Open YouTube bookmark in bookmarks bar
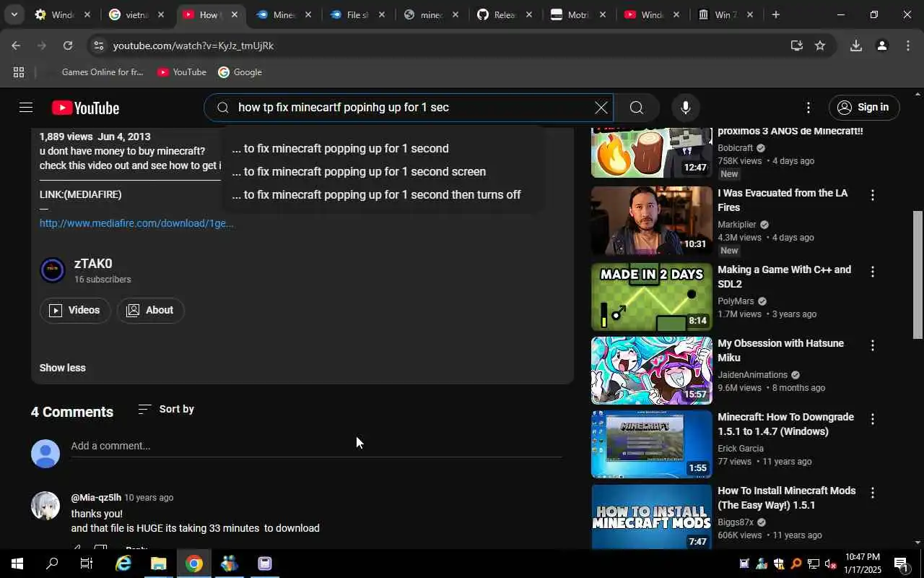Viewport: 924px width, 578px height. pos(182,72)
